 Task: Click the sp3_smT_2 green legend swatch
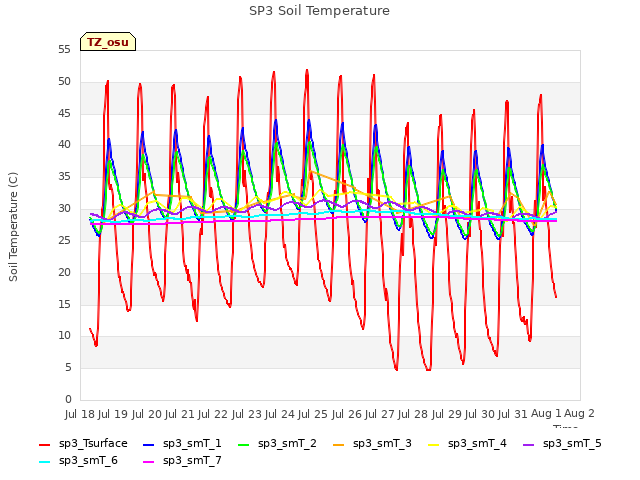[x=244, y=444]
